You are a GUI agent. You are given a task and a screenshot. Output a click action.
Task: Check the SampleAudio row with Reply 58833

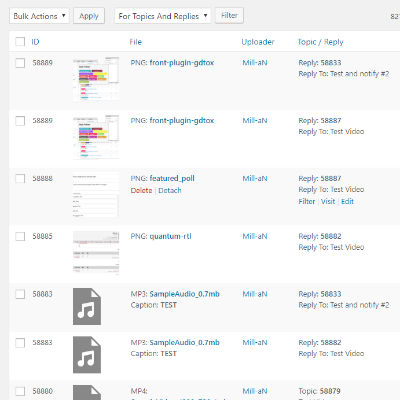coord(20,294)
